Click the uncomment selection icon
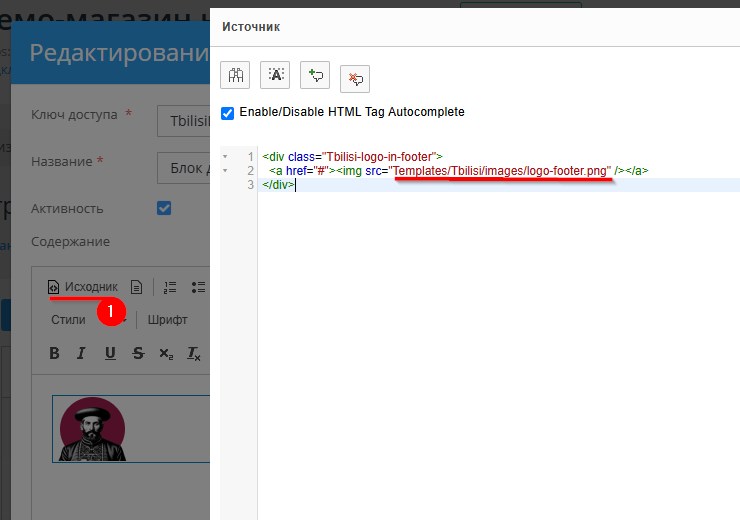Viewport: 740px width, 520px height. pos(355,77)
